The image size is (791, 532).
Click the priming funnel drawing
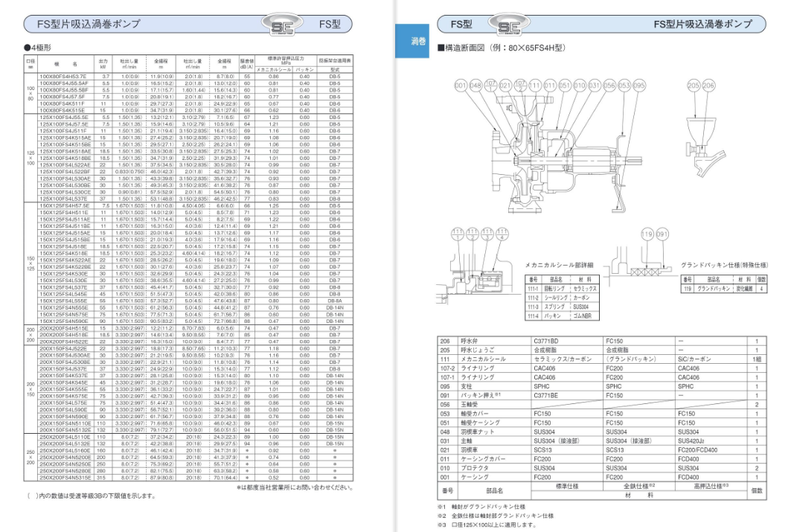coord(705,147)
